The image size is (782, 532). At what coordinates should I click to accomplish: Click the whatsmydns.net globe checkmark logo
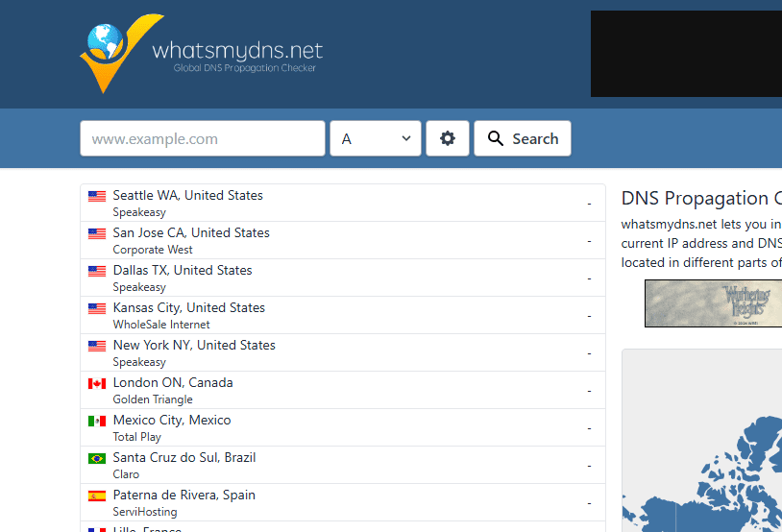(121, 53)
